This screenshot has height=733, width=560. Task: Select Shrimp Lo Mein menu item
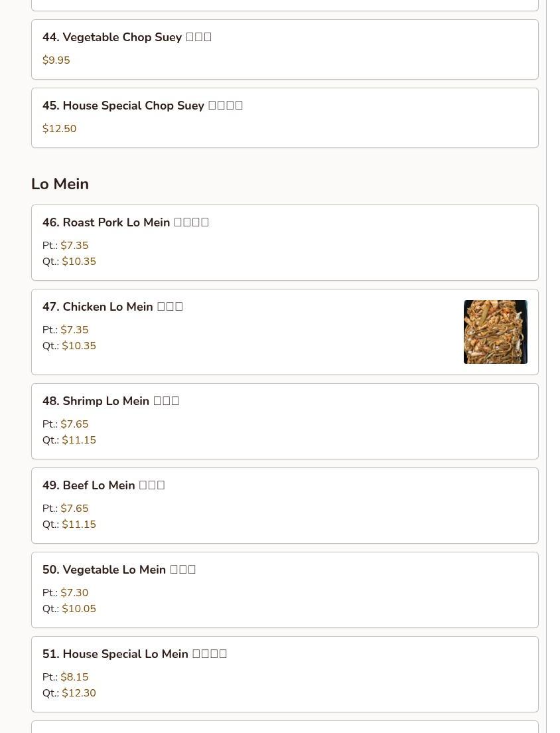click(x=285, y=421)
